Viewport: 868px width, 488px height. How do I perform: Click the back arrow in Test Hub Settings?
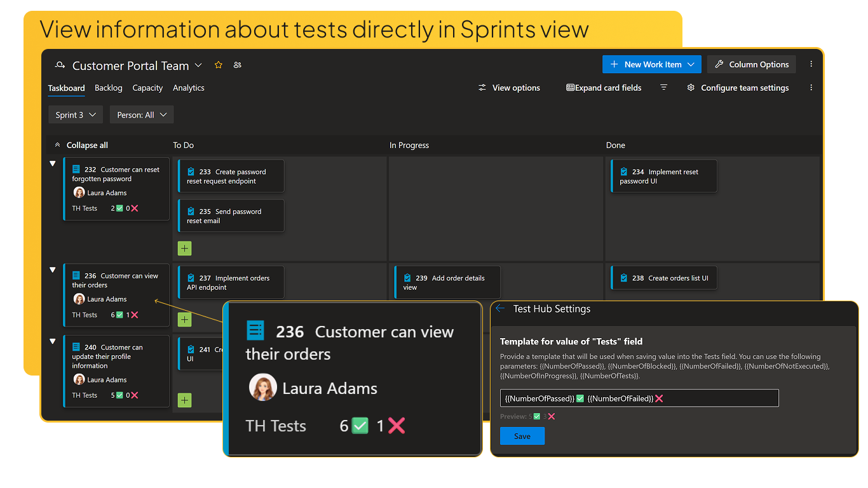click(x=500, y=308)
